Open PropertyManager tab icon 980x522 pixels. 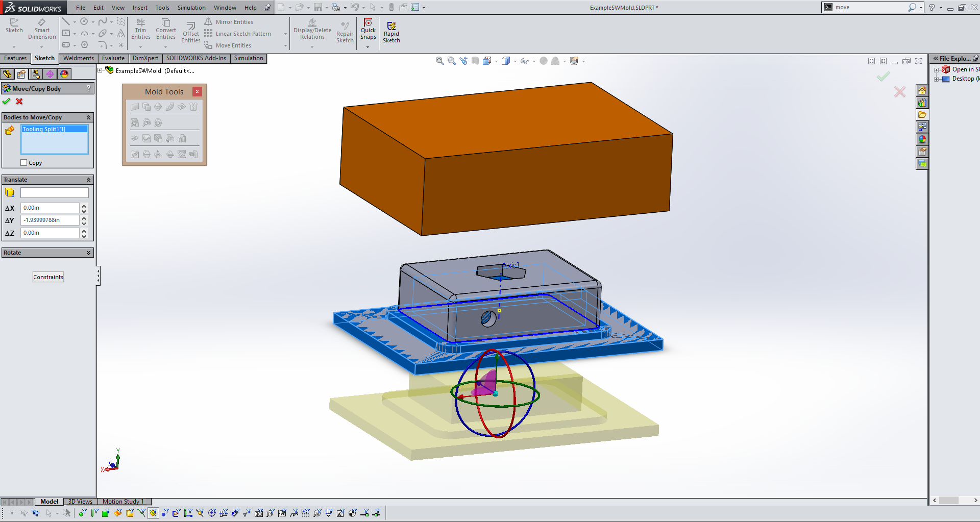click(x=21, y=74)
